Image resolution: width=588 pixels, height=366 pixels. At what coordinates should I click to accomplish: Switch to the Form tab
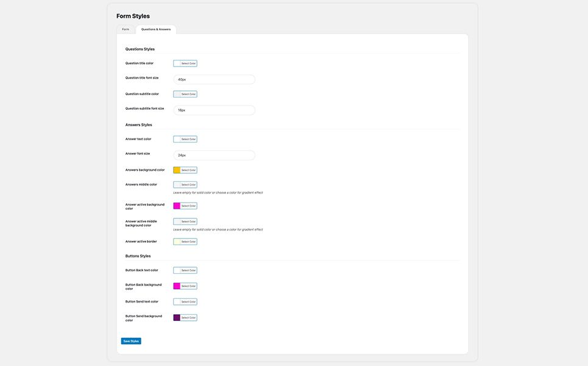click(x=126, y=29)
